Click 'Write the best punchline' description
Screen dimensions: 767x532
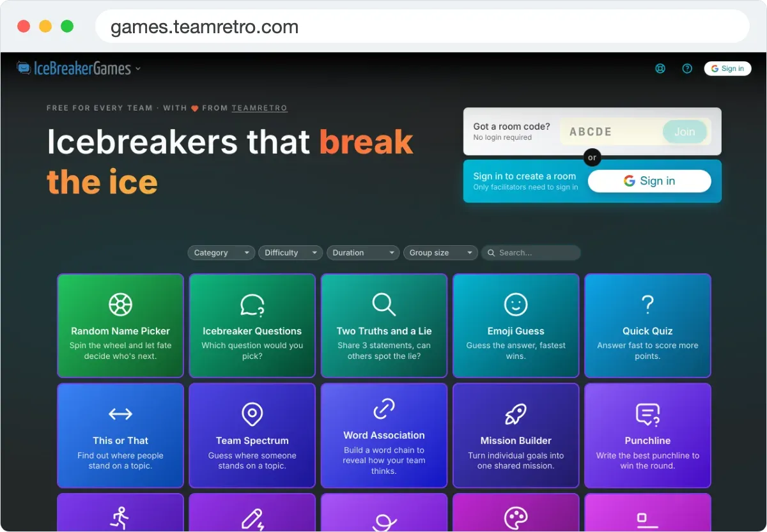tap(647, 460)
